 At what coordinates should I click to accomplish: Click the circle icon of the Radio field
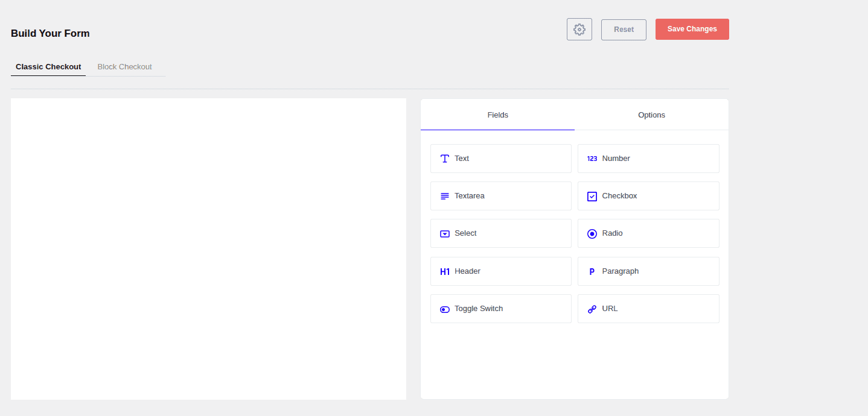592,234
